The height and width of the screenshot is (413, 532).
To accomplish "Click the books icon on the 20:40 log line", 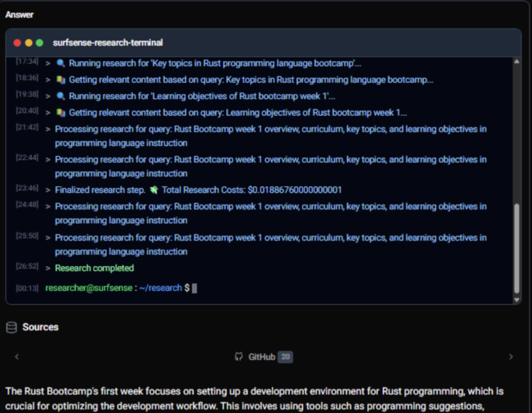I will pos(61,112).
